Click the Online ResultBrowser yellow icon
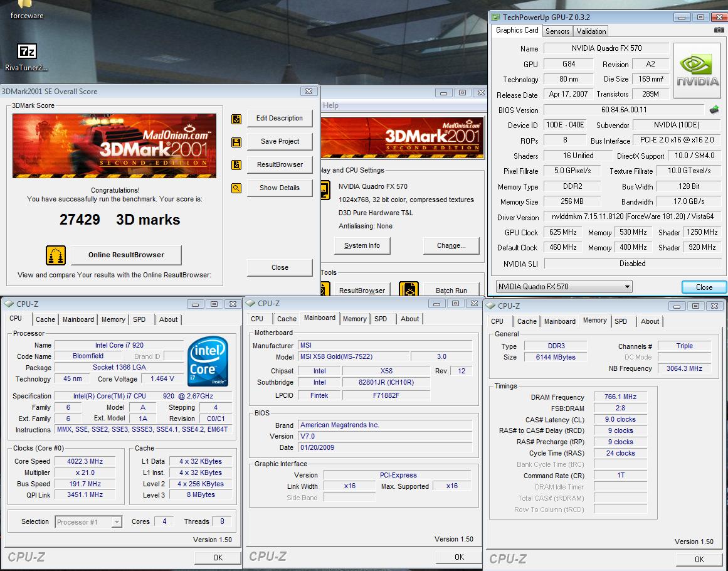Screen dimensions: 728x571 point(56,255)
